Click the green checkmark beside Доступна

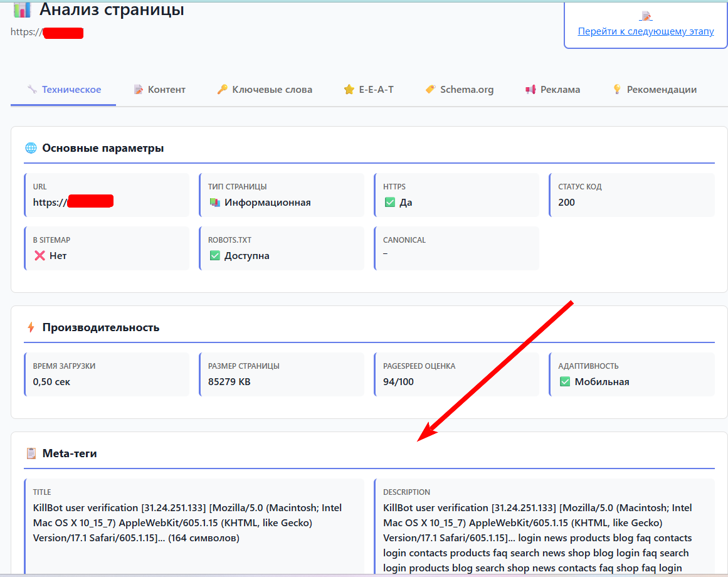214,256
